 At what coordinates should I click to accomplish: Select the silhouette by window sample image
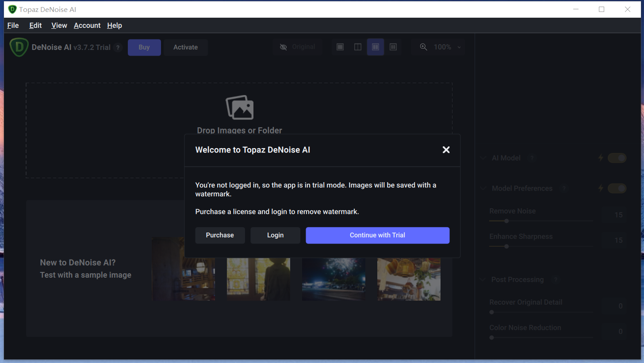tap(259, 279)
